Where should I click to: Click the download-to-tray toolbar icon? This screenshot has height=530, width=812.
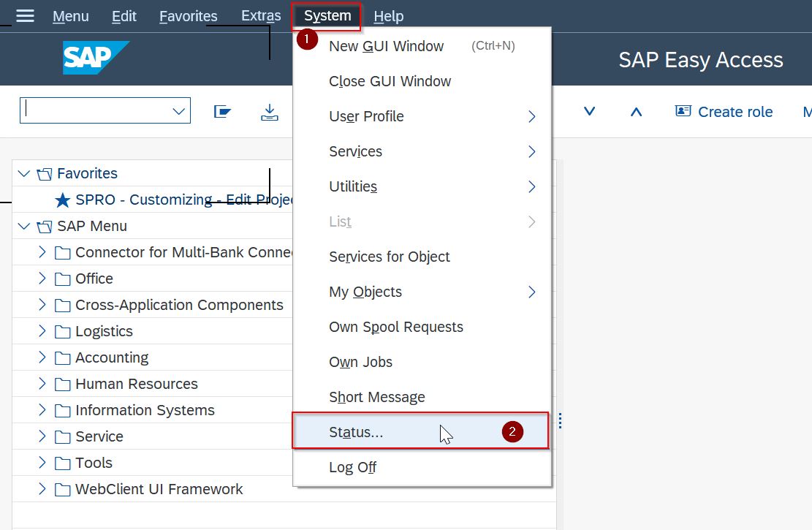pyautogui.click(x=270, y=112)
